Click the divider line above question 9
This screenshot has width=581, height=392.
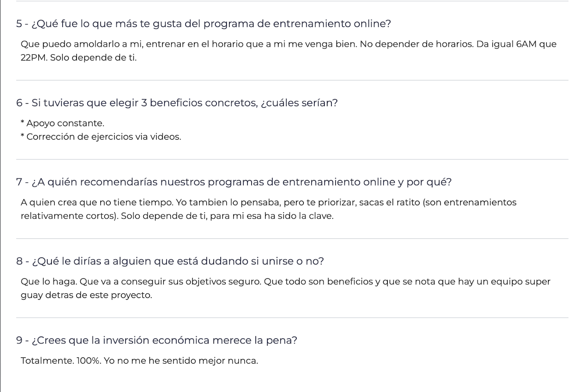coord(292,318)
